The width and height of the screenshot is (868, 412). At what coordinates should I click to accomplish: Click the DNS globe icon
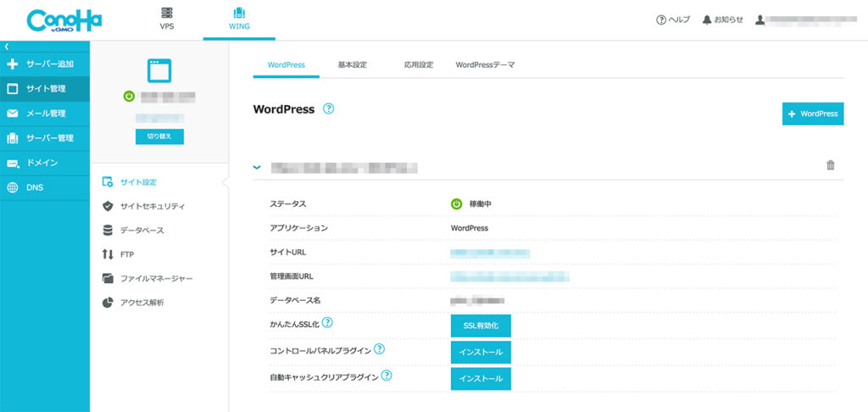(x=12, y=187)
